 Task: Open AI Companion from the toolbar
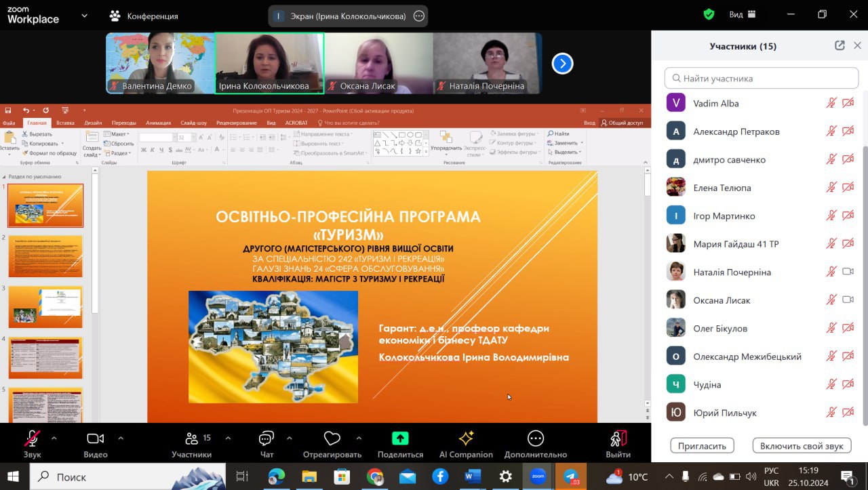[466, 439]
